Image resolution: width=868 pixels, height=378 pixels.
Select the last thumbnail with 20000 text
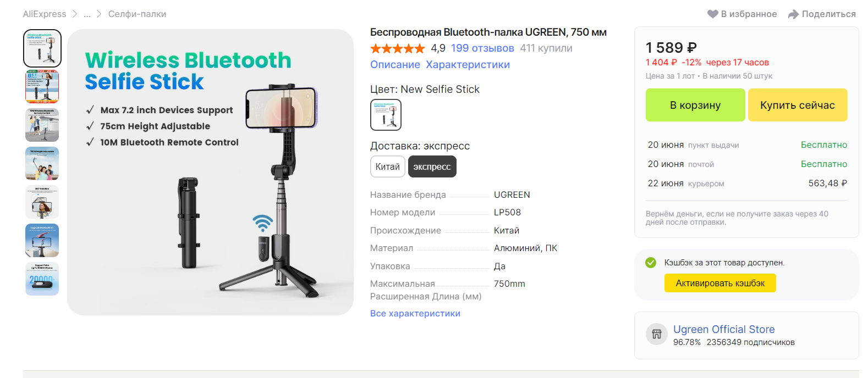click(42, 279)
